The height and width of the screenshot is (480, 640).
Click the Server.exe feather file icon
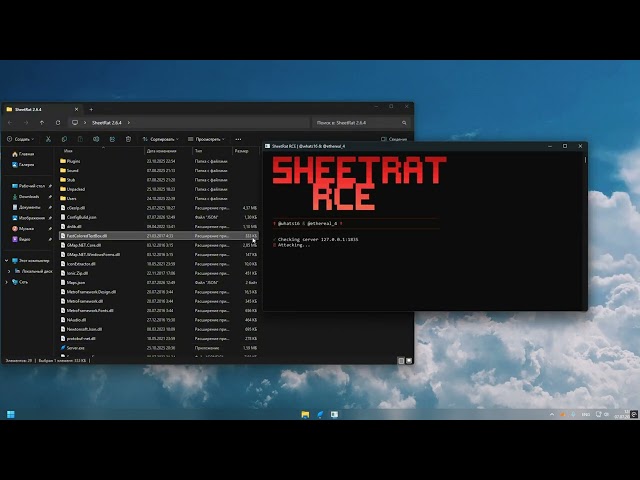click(63, 348)
